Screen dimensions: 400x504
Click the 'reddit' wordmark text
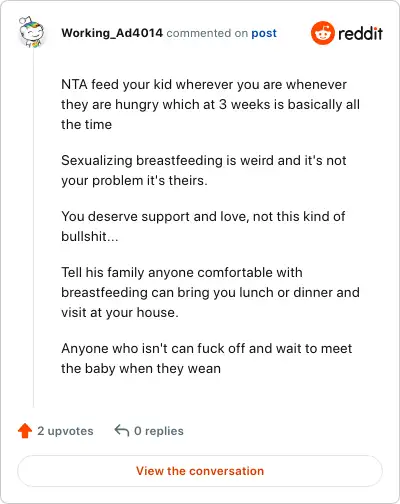click(x=360, y=33)
